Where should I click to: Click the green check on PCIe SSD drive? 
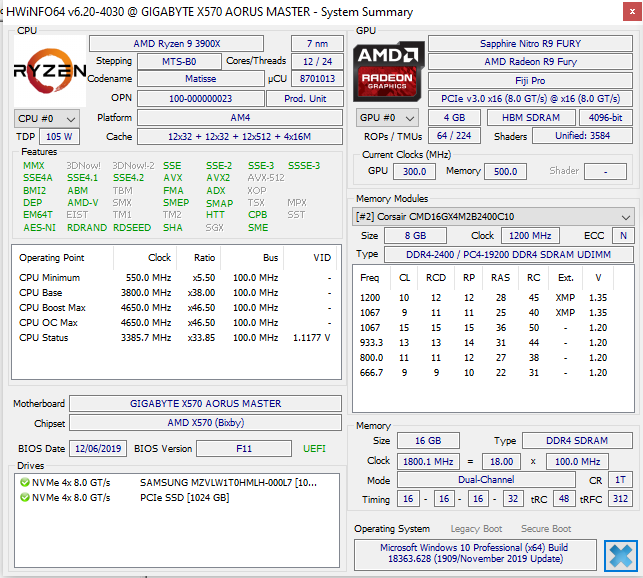point(24,498)
